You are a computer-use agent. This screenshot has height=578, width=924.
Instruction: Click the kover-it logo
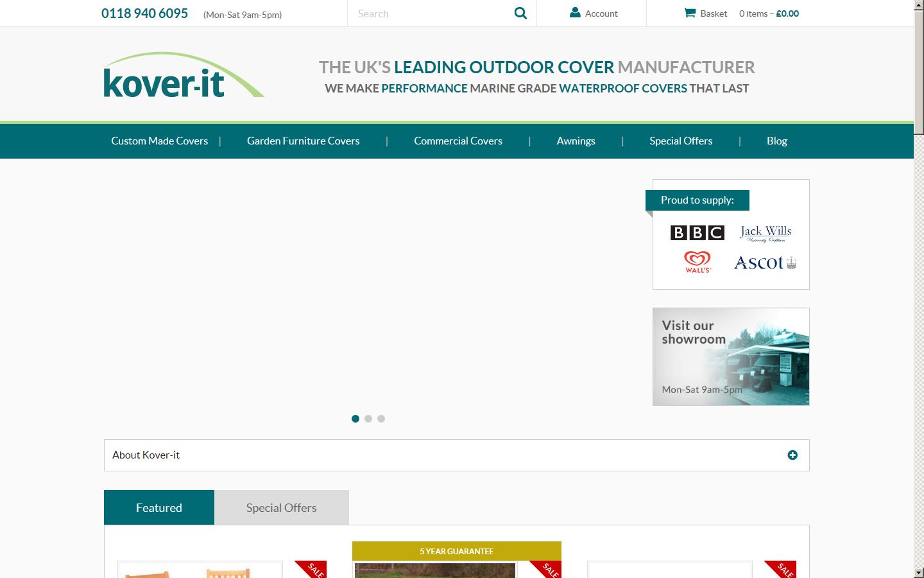(184, 76)
